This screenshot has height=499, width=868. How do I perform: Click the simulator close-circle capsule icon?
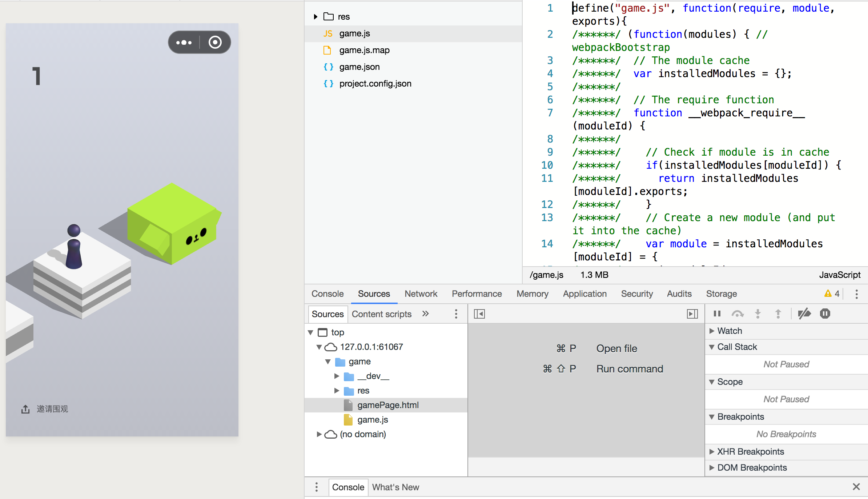tap(215, 43)
